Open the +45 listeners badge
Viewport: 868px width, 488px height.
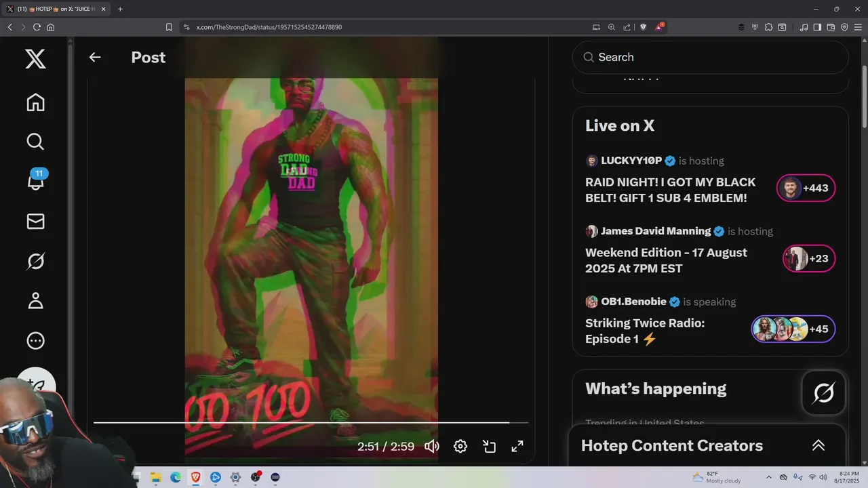[793, 329]
